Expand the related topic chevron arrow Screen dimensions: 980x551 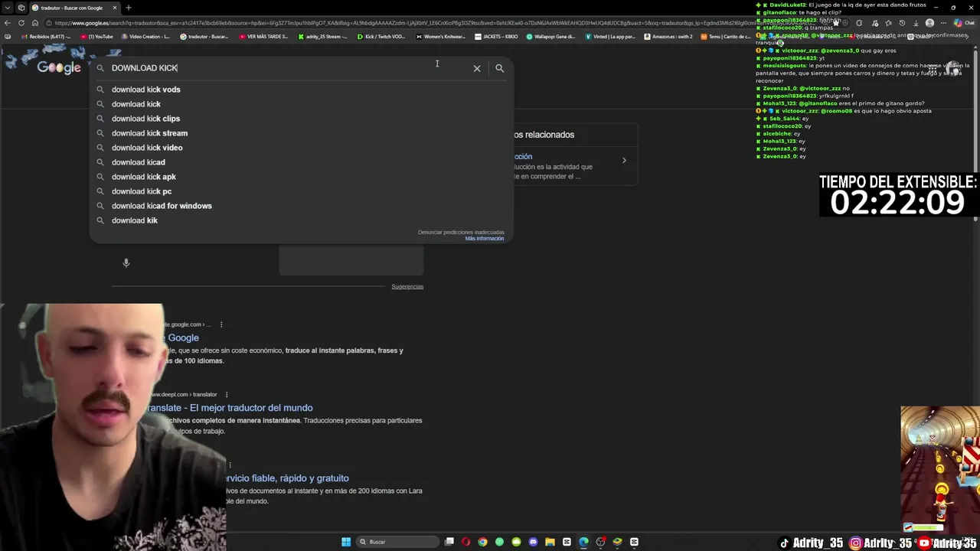(624, 161)
